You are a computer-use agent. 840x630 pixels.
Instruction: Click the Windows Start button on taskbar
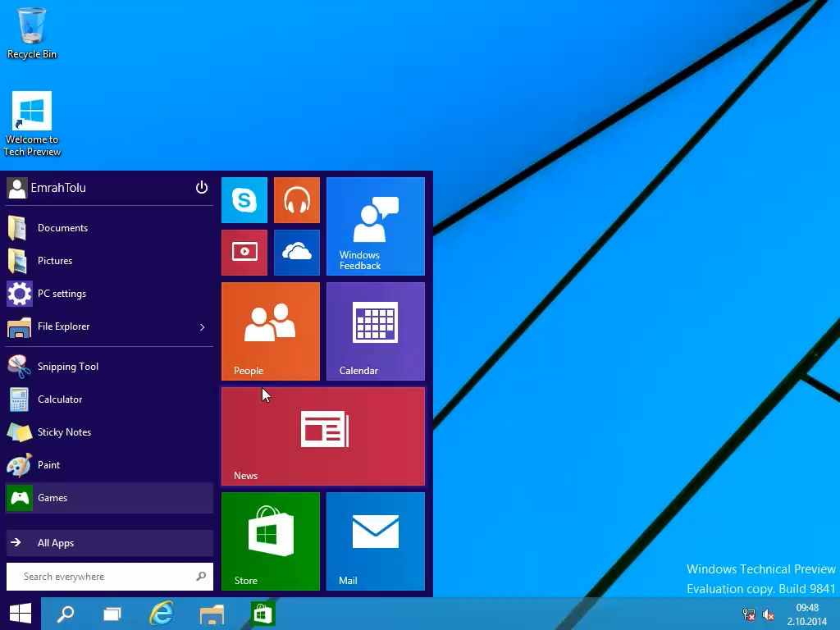click(21, 614)
